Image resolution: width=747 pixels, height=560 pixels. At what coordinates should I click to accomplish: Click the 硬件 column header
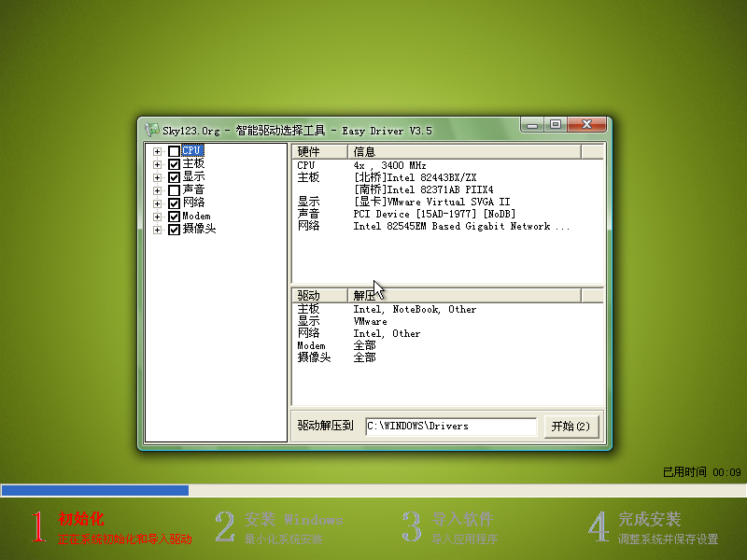(x=319, y=152)
